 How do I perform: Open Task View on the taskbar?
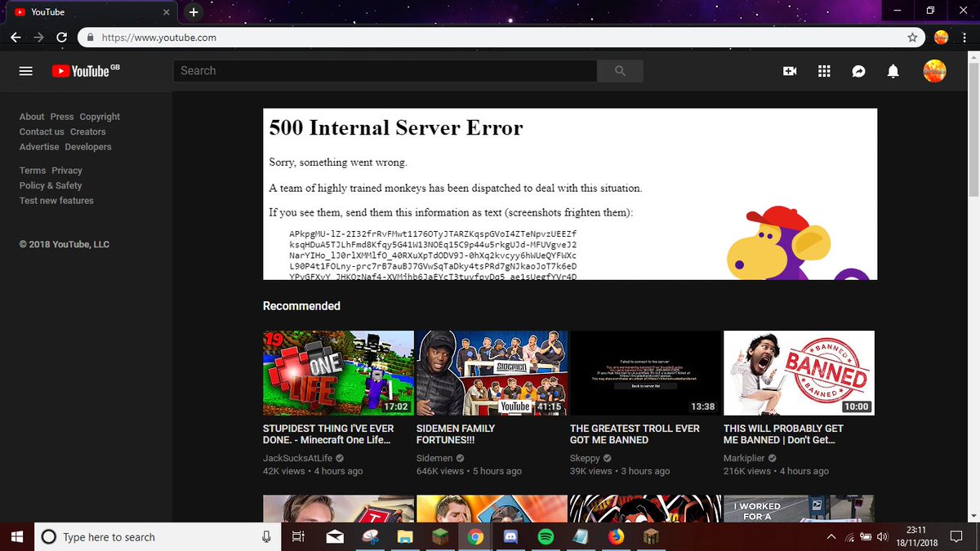[298, 536]
